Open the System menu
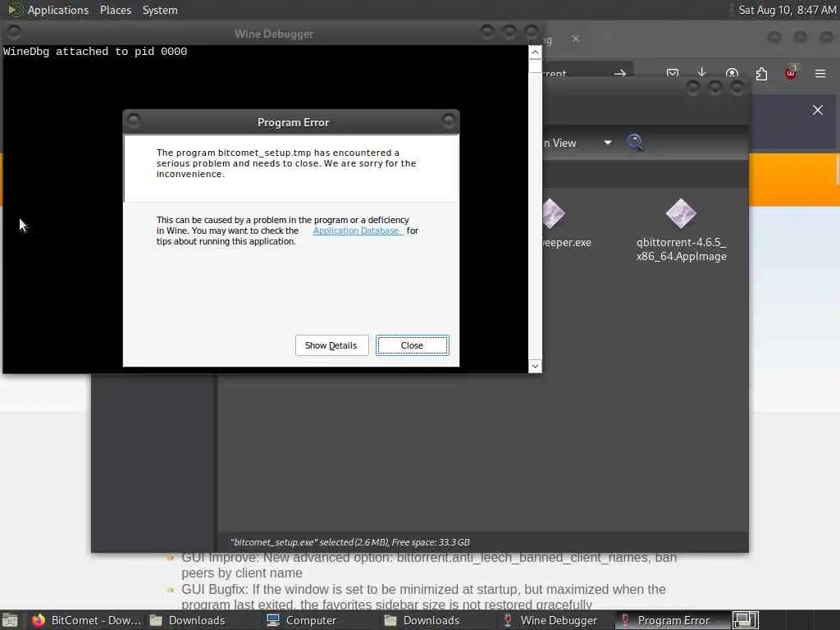The width and height of the screenshot is (840, 630). [160, 10]
